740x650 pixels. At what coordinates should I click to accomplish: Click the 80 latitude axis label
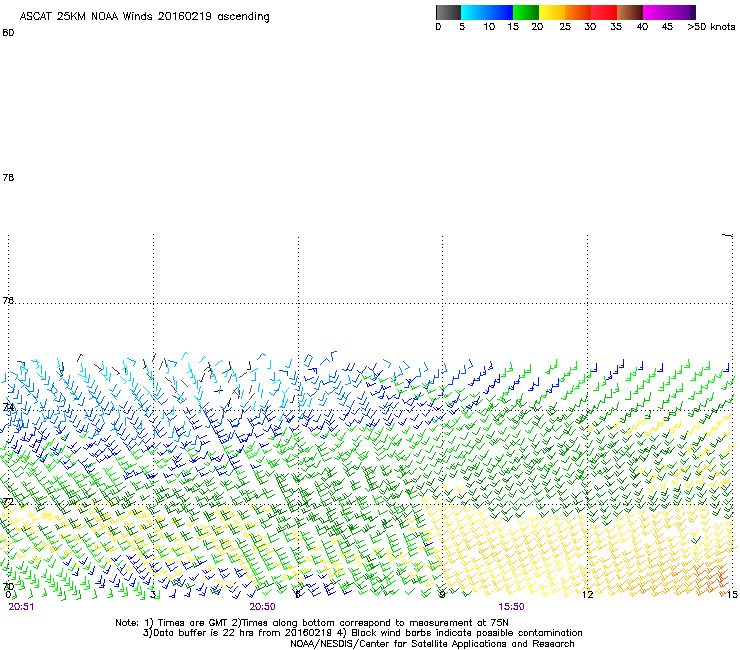click(x=8, y=33)
